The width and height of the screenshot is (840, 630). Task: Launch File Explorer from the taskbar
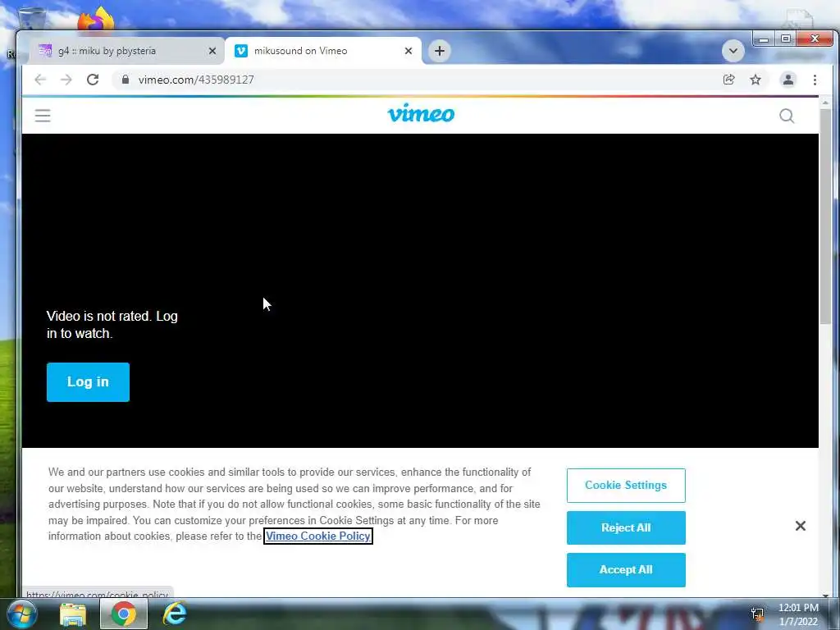click(x=73, y=614)
